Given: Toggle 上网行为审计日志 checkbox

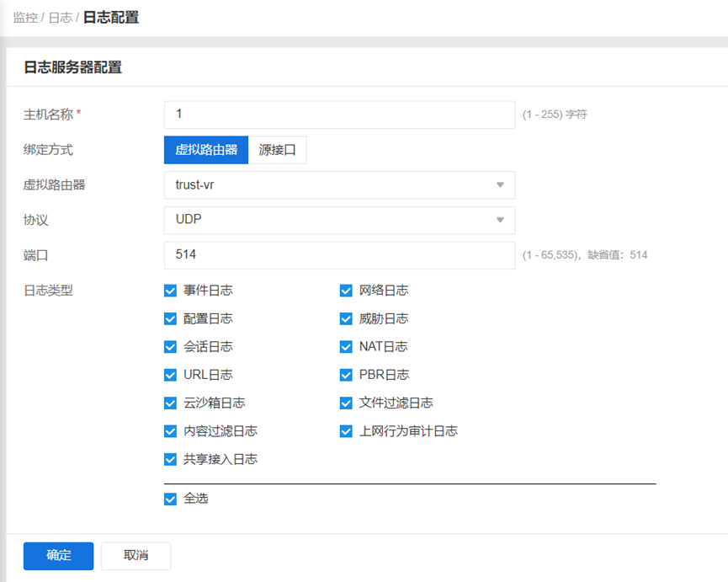Looking at the screenshot, I should 346,431.
